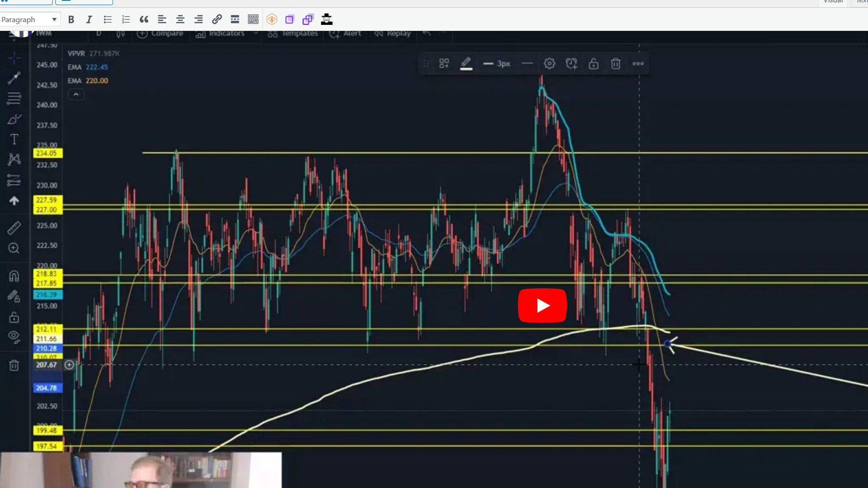This screenshot has height=488, width=868.
Task: Select the Measure tool
Action: point(14,227)
